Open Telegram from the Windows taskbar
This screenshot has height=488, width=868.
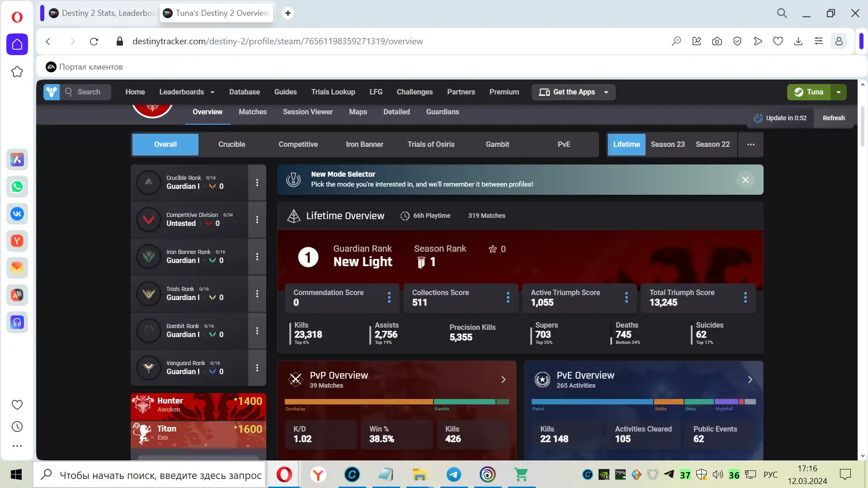pos(454,474)
